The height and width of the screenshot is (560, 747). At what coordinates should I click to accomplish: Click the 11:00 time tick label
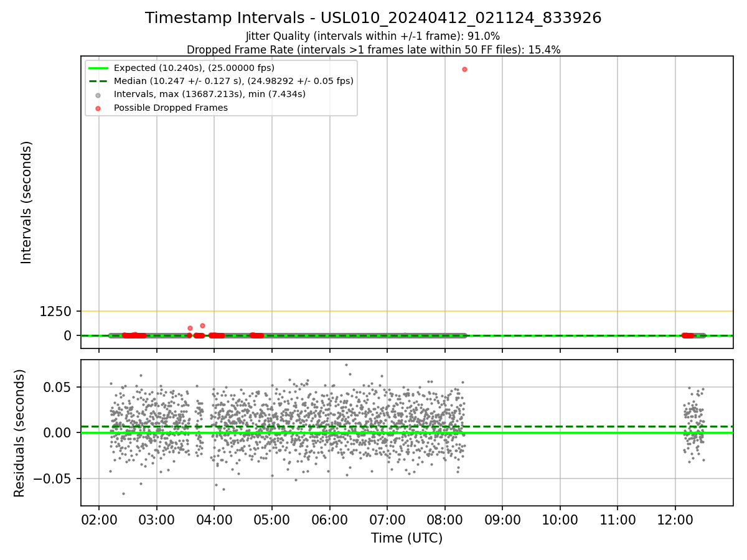618,518
